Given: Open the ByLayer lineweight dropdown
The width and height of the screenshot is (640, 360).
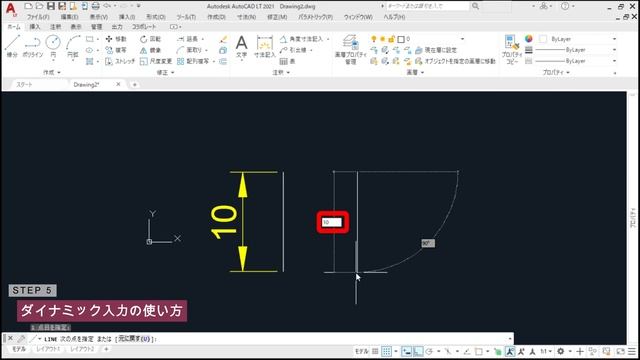Looking at the screenshot, I should (614, 50).
